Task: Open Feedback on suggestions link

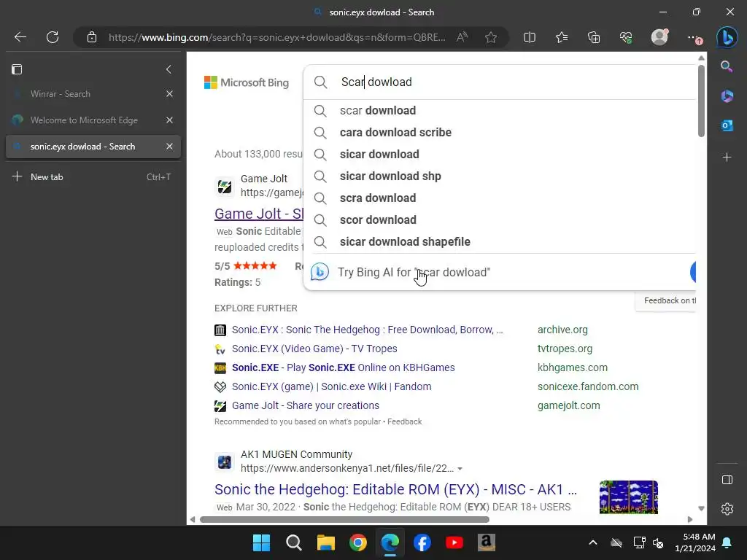Action: (670, 300)
